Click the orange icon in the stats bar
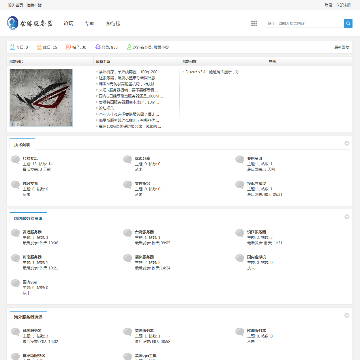This screenshot has height=360, width=360. tap(39, 47)
